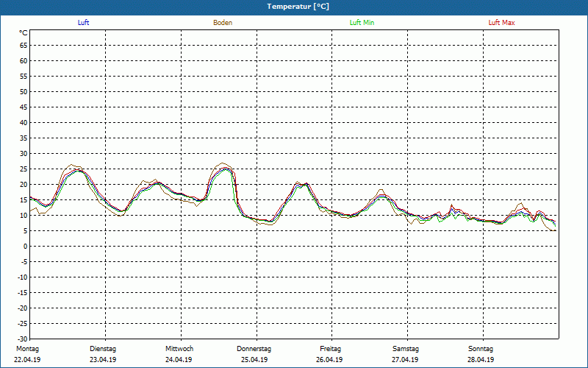Click the date 25.04.19
Image resolution: width=588 pixels, height=368 pixels.
(254, 360)
